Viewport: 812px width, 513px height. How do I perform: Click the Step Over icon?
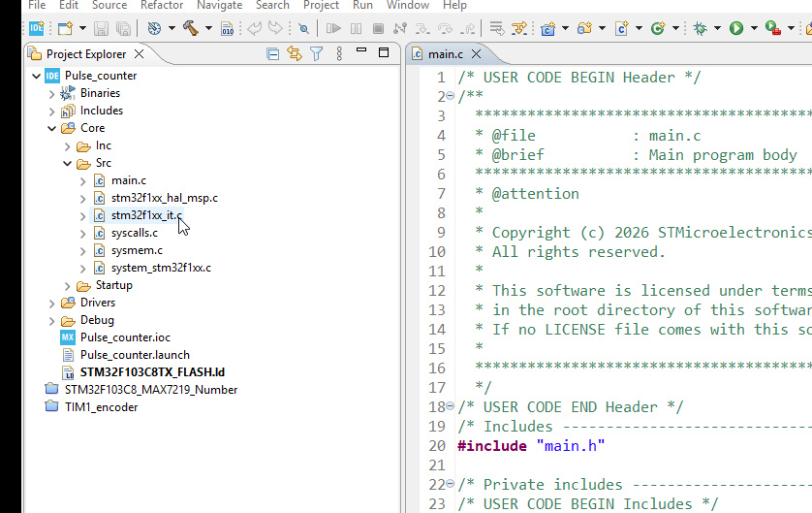[x=445, y=28]
